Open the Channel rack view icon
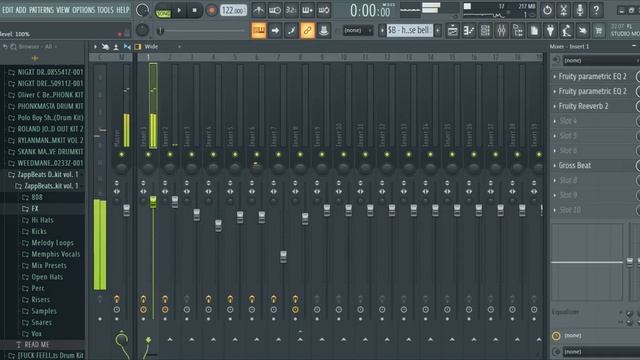Image resolution: width=640 pixels, height=360 pixels. pos(485,31)
